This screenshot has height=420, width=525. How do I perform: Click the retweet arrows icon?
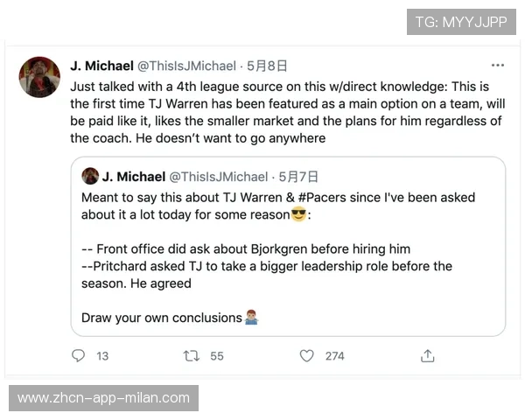coord(190,356)
